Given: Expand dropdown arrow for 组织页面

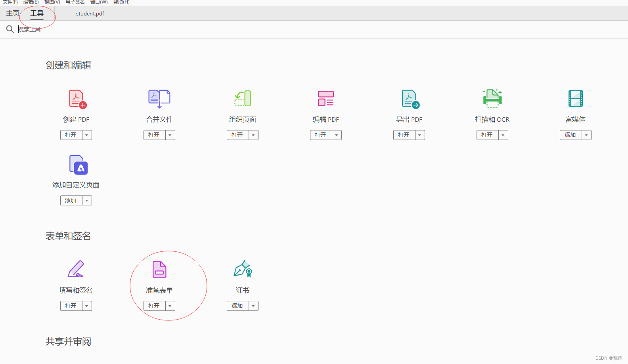Looking at the screenshot, I should pyautogui.click(x=253, y=135).
